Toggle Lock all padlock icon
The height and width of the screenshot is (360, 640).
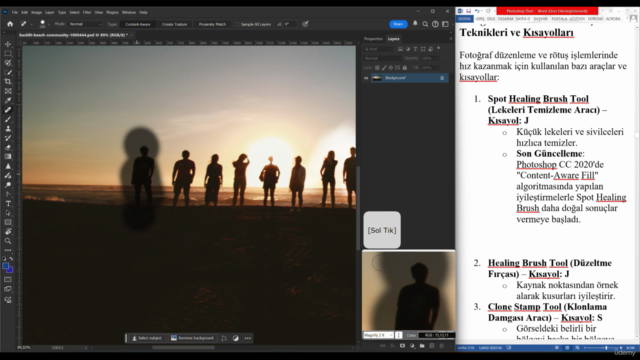[x=405, y=68]
